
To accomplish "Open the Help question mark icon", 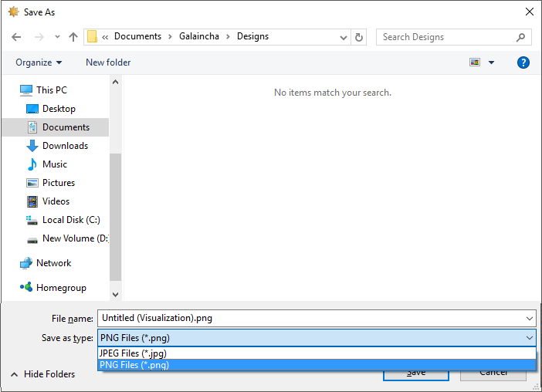I will [523, 63].
